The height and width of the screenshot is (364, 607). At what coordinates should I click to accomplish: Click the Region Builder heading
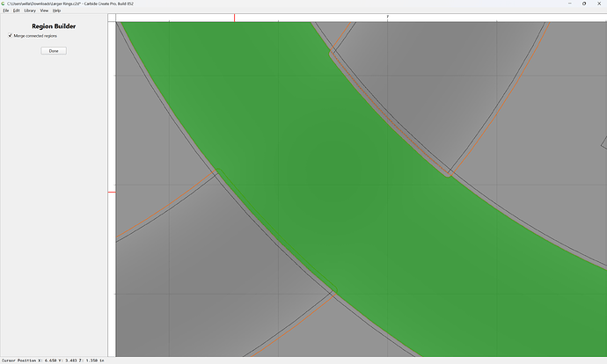[54, 26]
